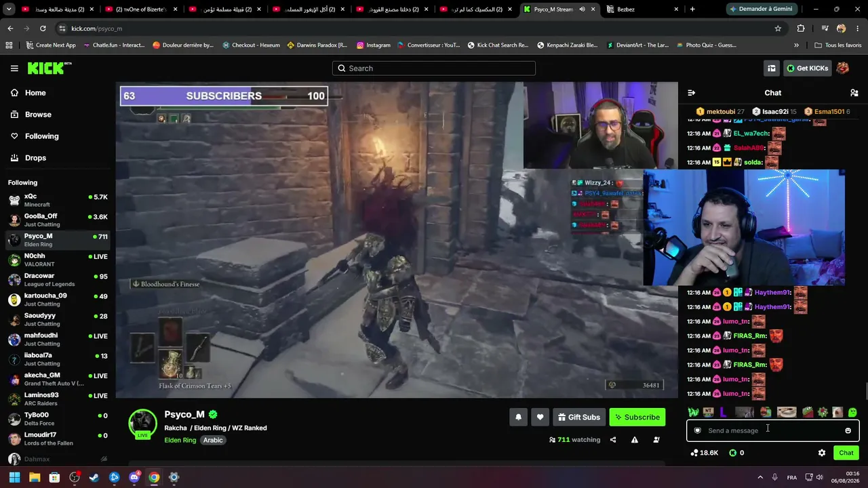Image resolution: width=868 pixels, height=488 pixels.
Task: Click the Get KICKs button
Action: coord(807,68)
